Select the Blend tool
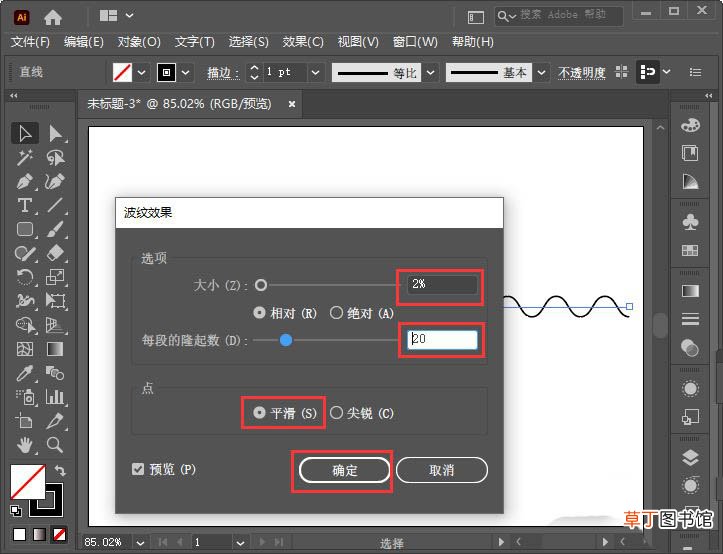Image resolution: width=723 pixels, height=554 pixels. click(x=55, y=373)
